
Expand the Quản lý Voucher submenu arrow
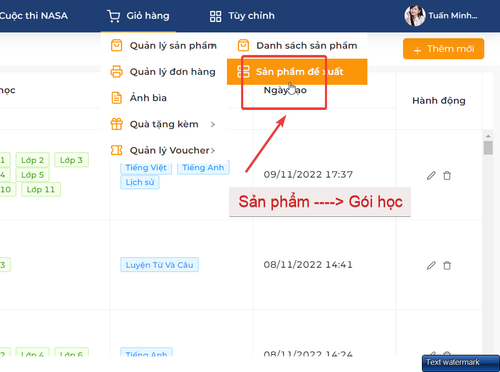pyautogui.click(x=213, y=151)
